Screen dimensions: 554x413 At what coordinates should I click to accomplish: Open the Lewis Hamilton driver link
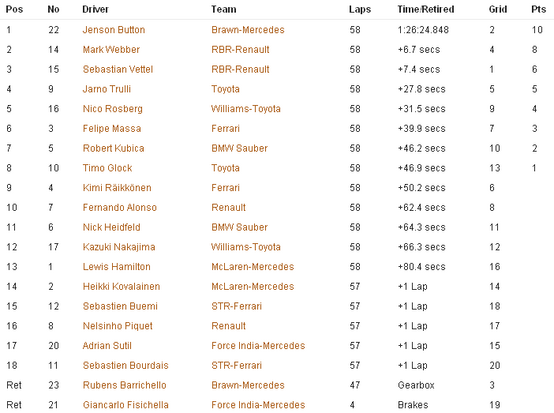(x=117, y=267)
